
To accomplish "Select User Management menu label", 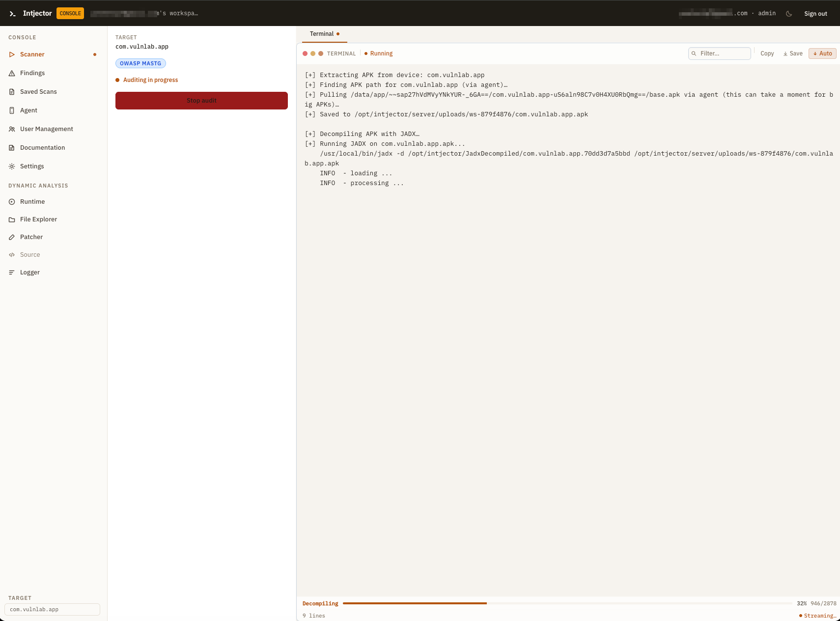I will (x=47, y=129).
